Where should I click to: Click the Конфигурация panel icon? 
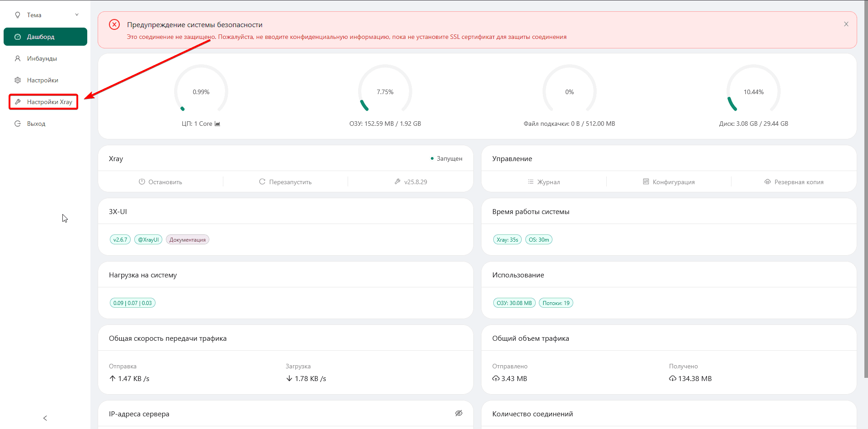click(x=646, y=182)
